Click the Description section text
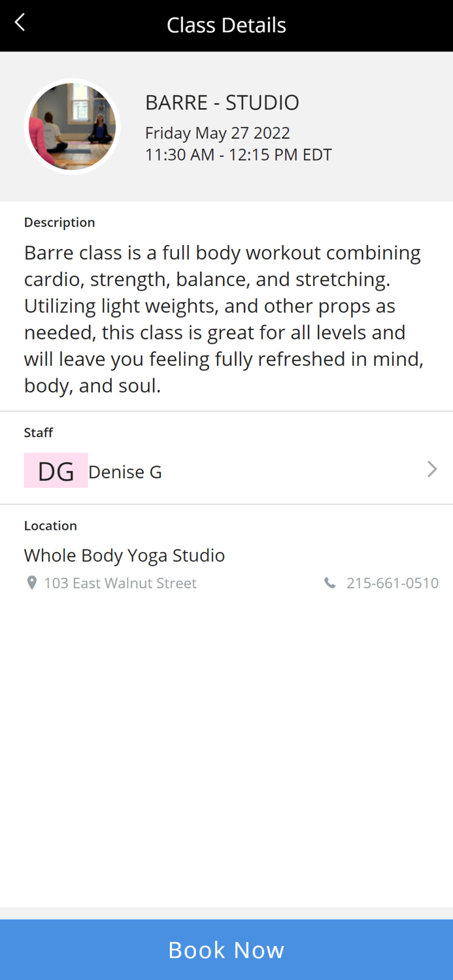This screenshot has height=980, width=453. 59,222
